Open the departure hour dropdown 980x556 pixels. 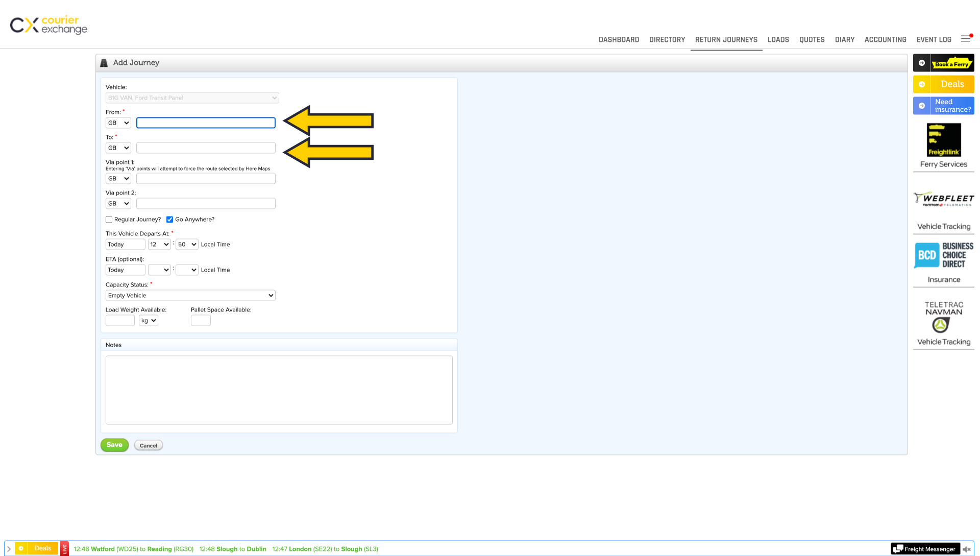pos(159,245)
